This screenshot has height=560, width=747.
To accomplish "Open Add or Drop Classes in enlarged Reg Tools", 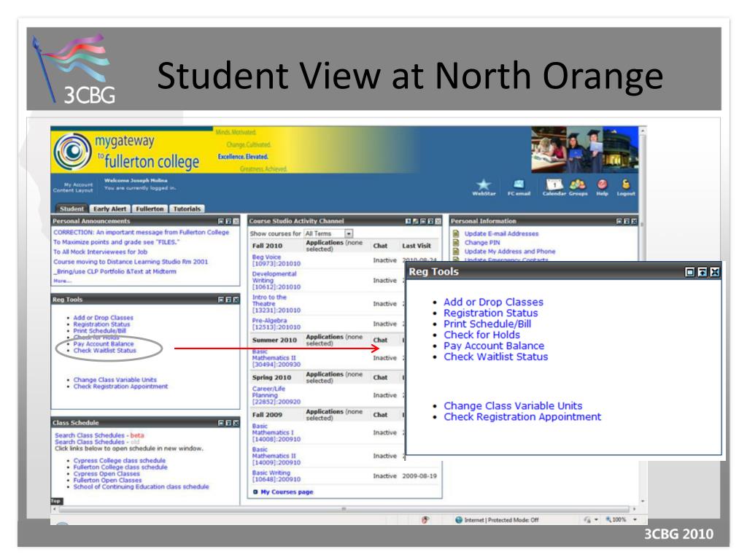I will [493, 302].
